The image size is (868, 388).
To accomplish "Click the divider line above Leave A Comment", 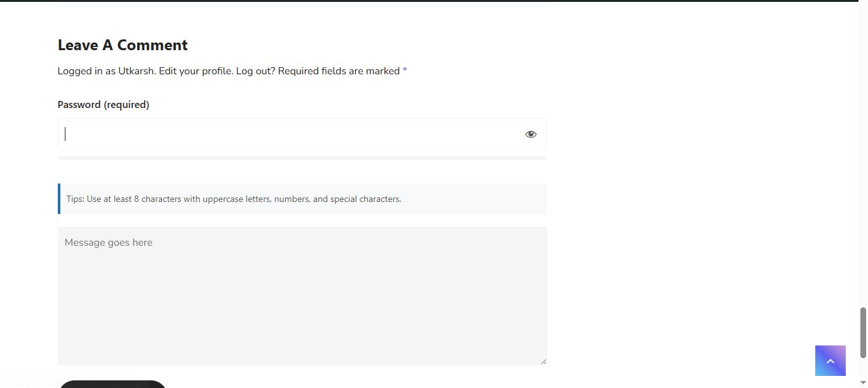I will [x=302, y=7].
